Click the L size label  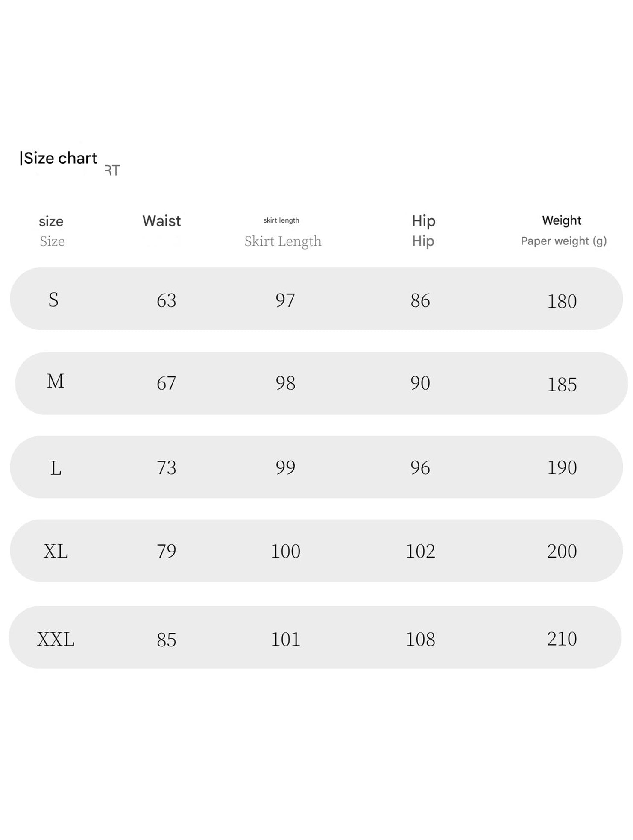pos(56,468)
